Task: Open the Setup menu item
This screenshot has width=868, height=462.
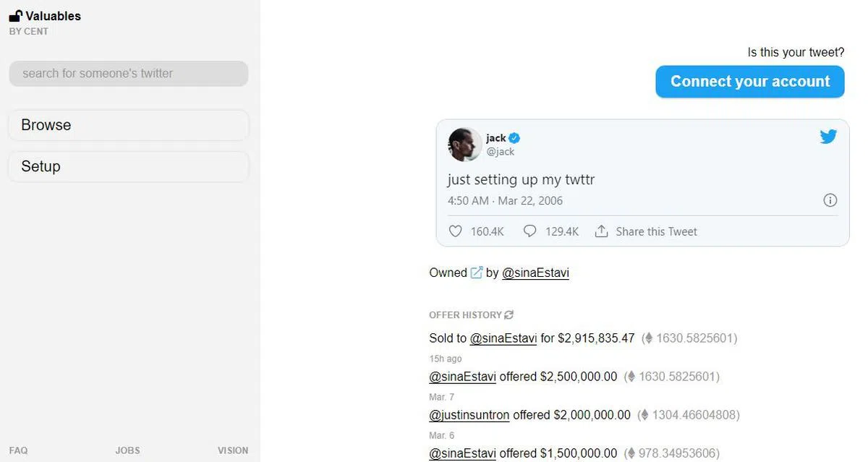Action: point(128,166)
